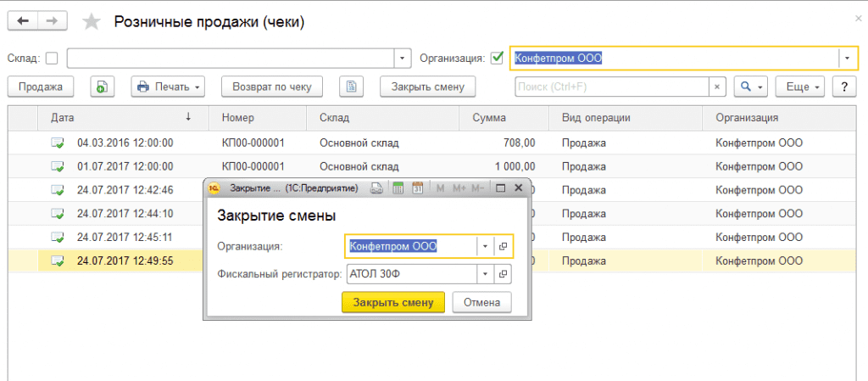The height and width of the screenshot is (381, 868).
Task: Uncheck the Организация filter checkbox
Action: 497,59
